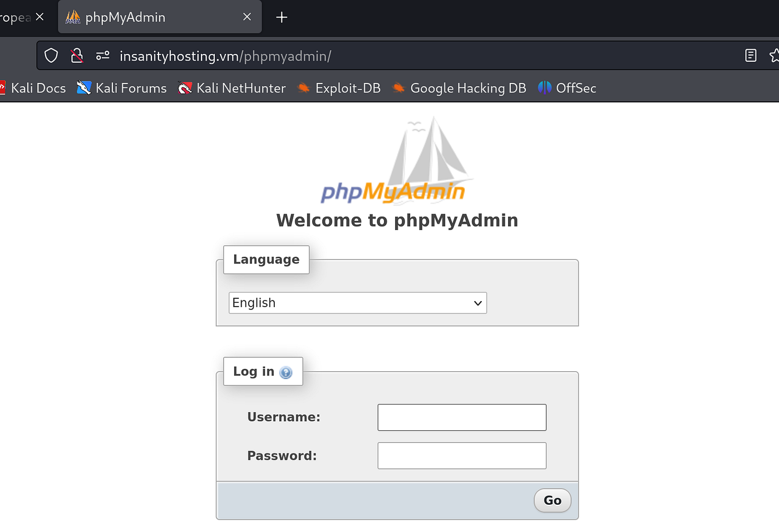Click the shield tracking protection icon
Screen dimensions: 779x532
51,56
